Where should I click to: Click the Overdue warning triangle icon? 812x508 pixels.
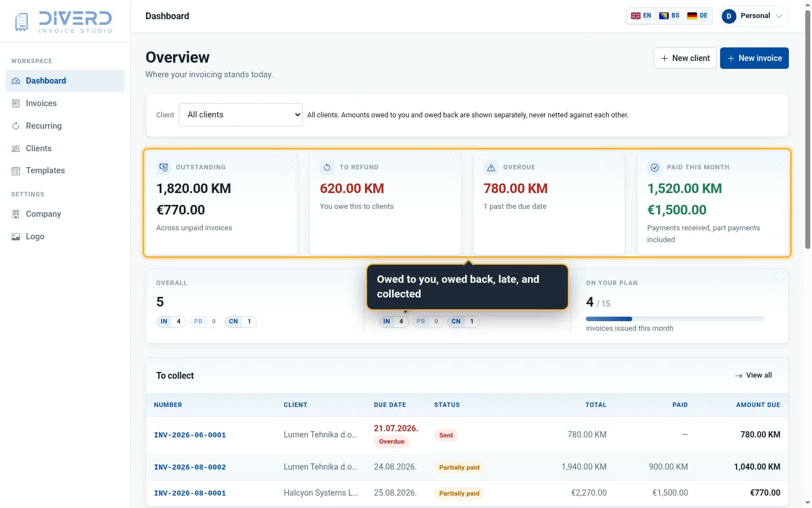click(x=491, y=167)
